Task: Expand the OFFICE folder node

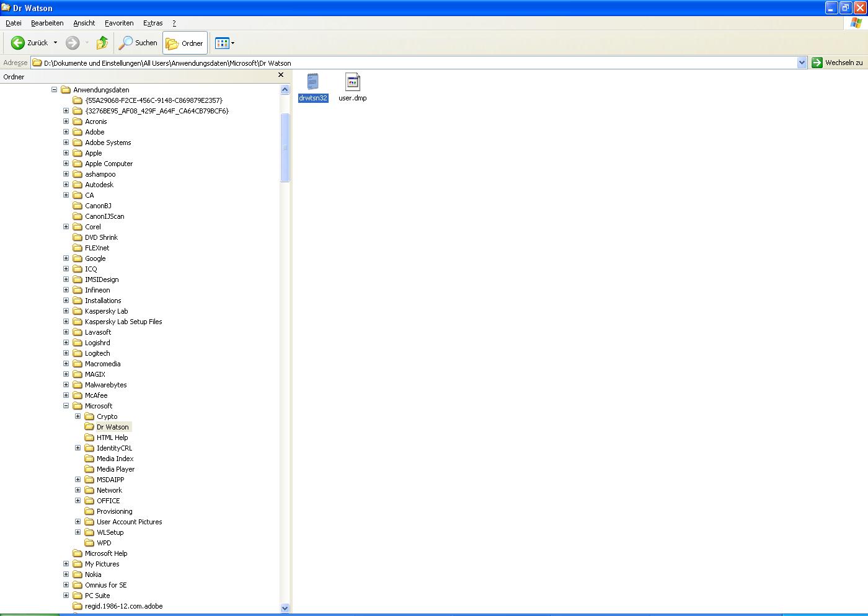Action: pos(78,501)
